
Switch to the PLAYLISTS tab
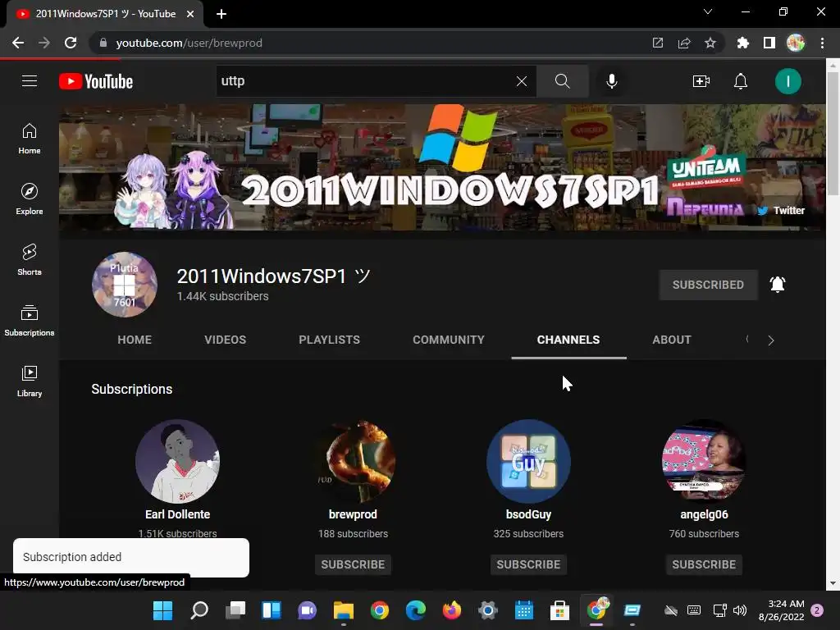coord(330,340)
